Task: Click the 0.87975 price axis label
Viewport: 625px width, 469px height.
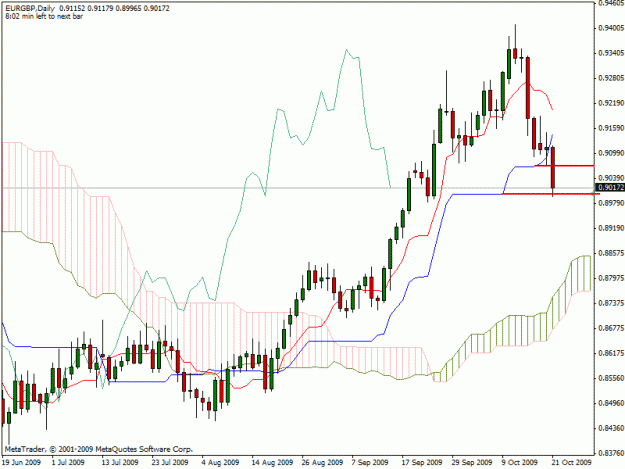Action: click(611, 278)
